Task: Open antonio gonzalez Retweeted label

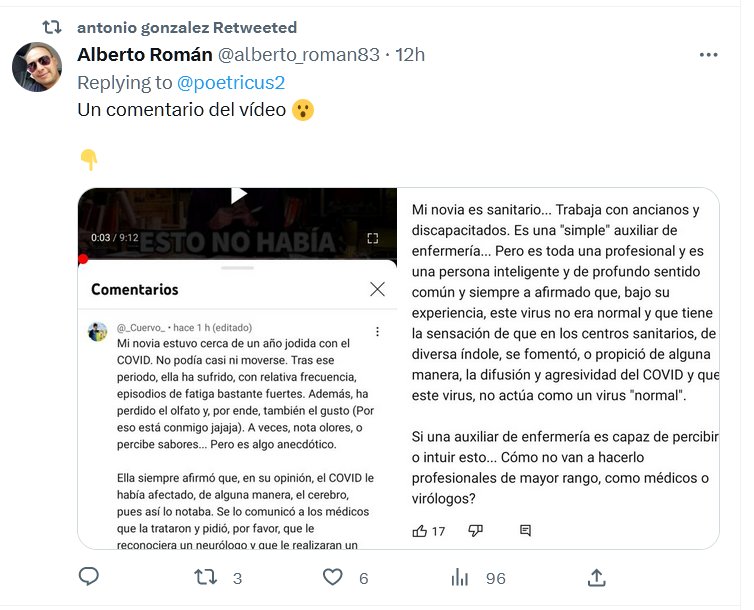Action: coord(187,28)
